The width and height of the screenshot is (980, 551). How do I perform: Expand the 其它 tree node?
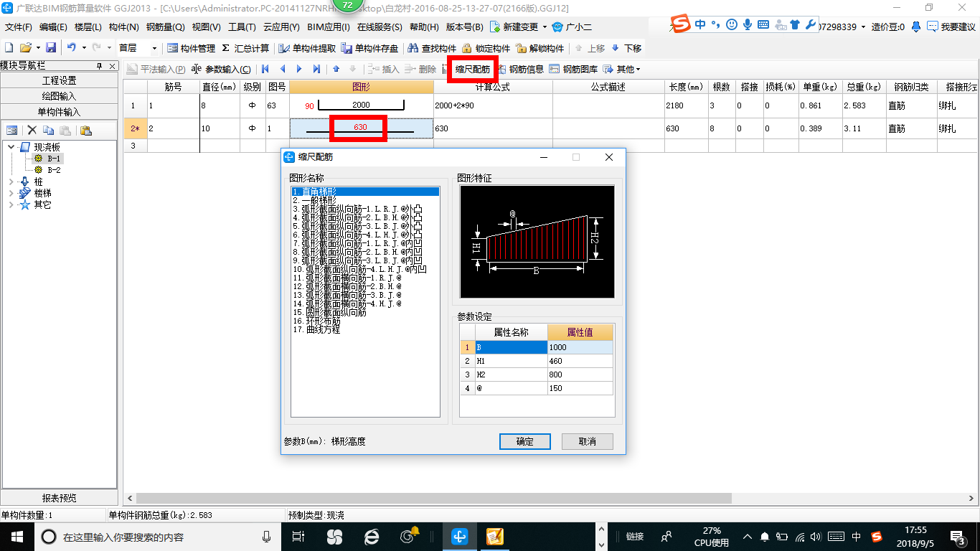click(x=11, y=205)
